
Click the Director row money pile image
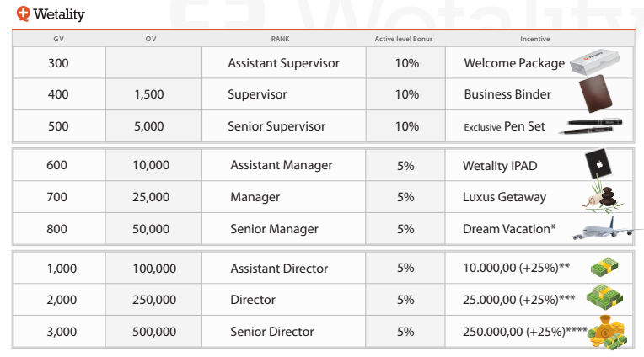[x=604, y=299]
